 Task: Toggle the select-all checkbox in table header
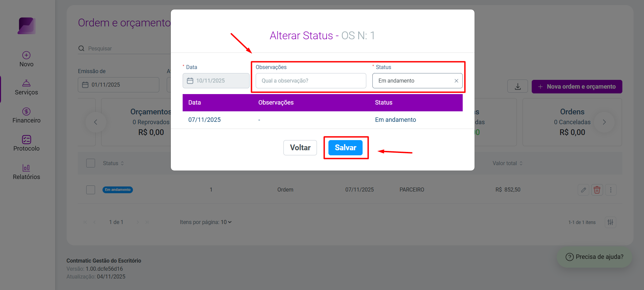click(91, 163)
